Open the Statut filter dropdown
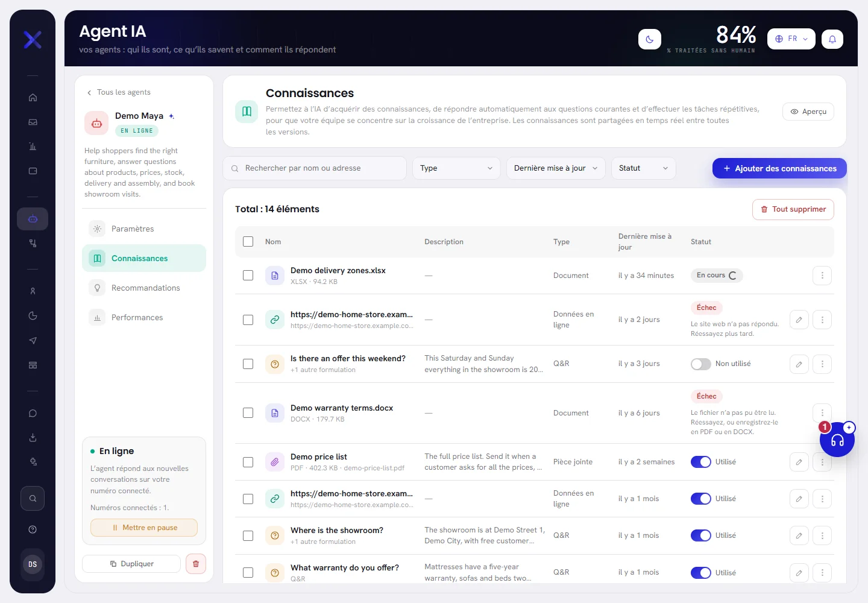Viewport: 868px width, 603px height. (x=643, y=168)
